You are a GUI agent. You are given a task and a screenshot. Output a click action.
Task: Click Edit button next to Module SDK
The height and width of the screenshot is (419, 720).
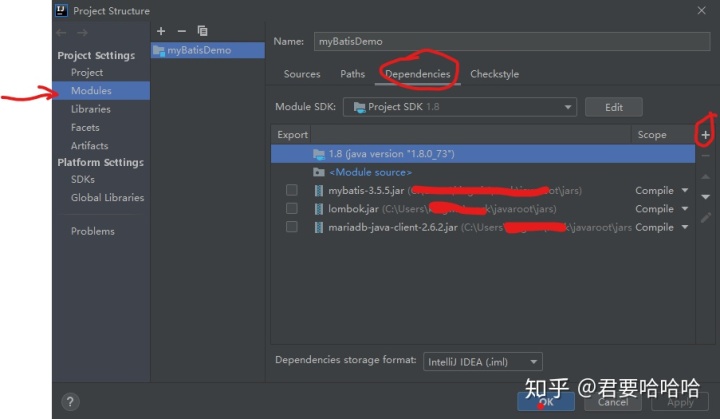point(613,107)
